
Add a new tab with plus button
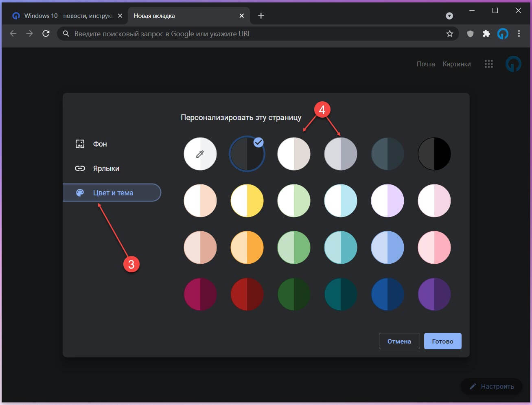261,16
